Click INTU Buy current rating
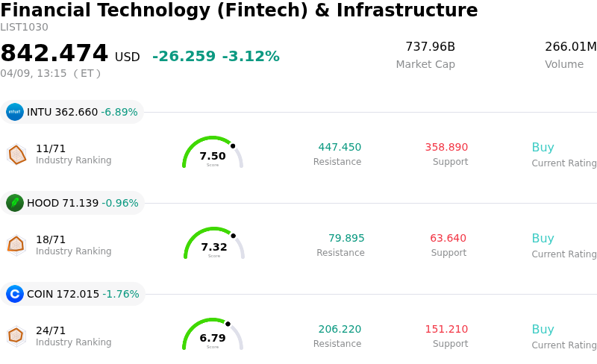 coord(543,148)
